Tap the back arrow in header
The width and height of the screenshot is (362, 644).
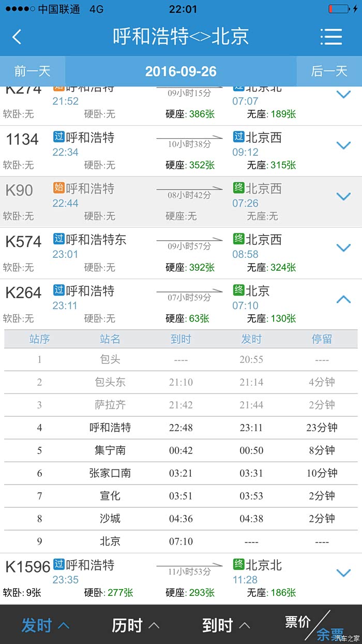pyautogui.click(x=17, y=37)
